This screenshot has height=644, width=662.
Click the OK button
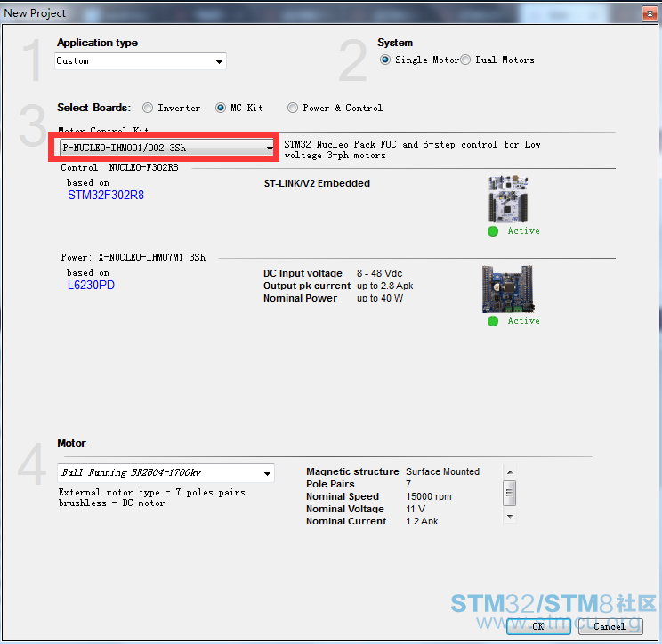(x=538, y=626)
